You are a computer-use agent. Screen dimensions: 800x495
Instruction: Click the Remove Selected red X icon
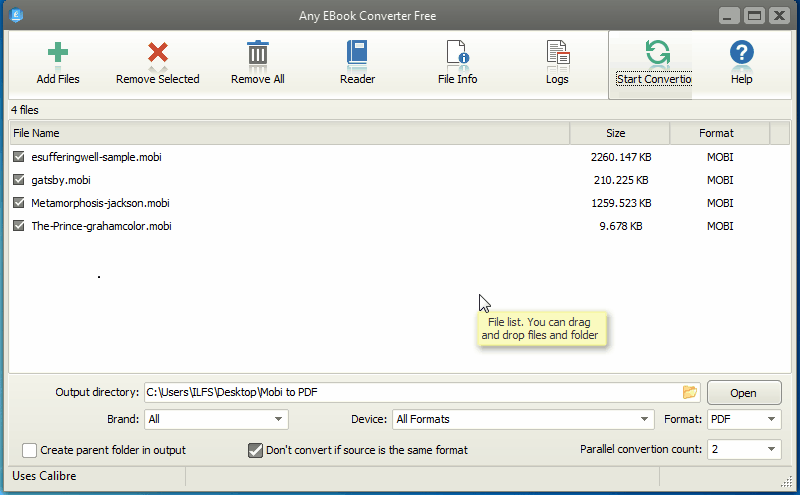point(158,53)
